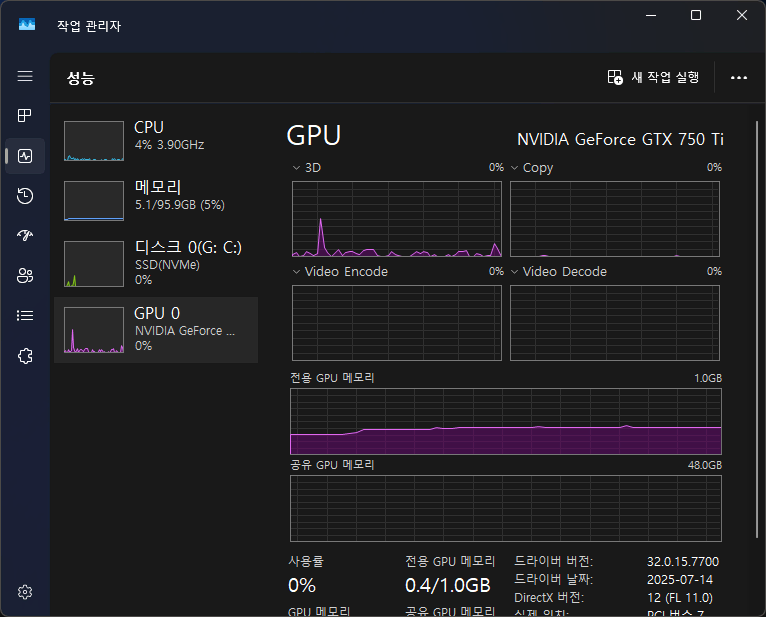Open Task Manager settings gear
The image size is (766, 617).
[25, 592]
